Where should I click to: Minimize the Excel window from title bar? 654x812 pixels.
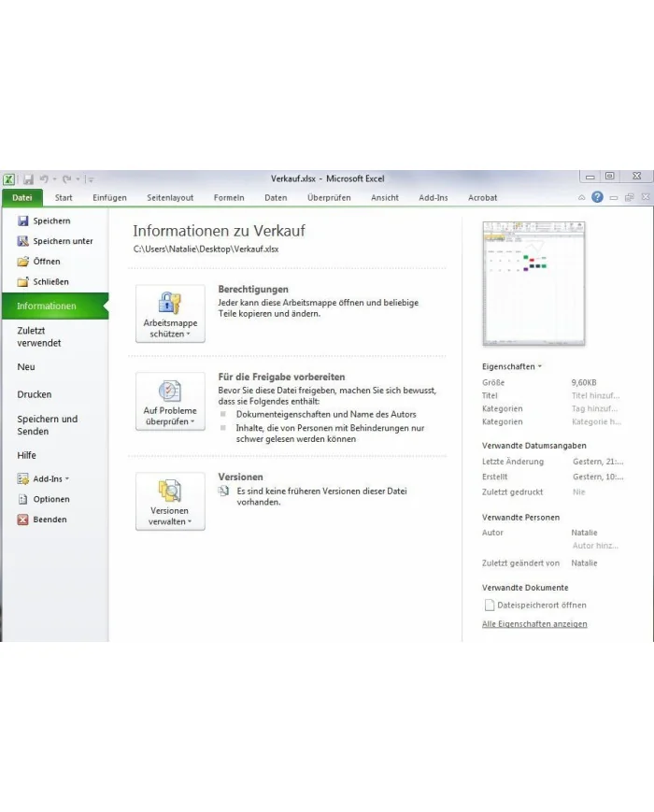(590, 177)
